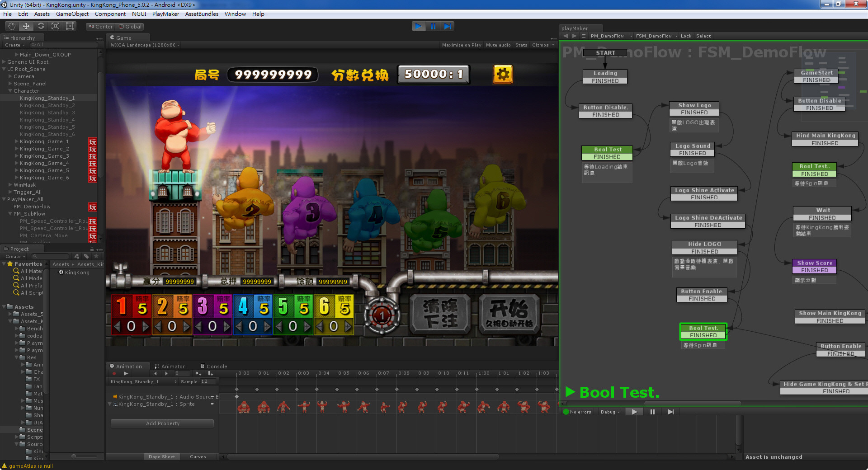Viewport: 868px width, 470px height.
Task: Select the KingKong scene asset
Action: 74,273
